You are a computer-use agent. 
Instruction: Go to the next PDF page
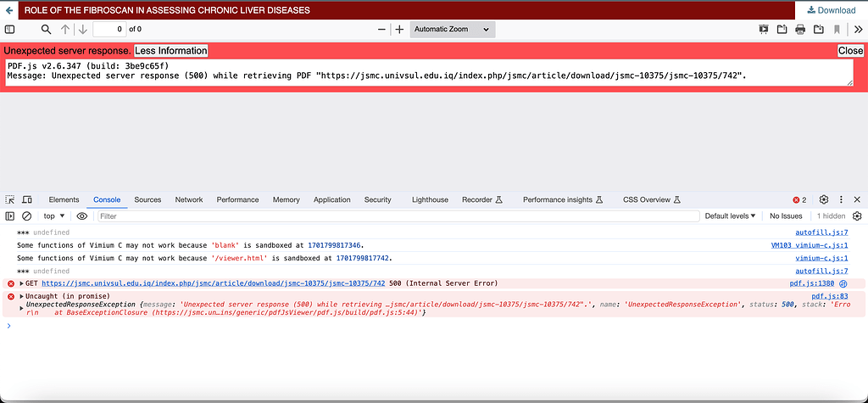[x=82, y=30]
